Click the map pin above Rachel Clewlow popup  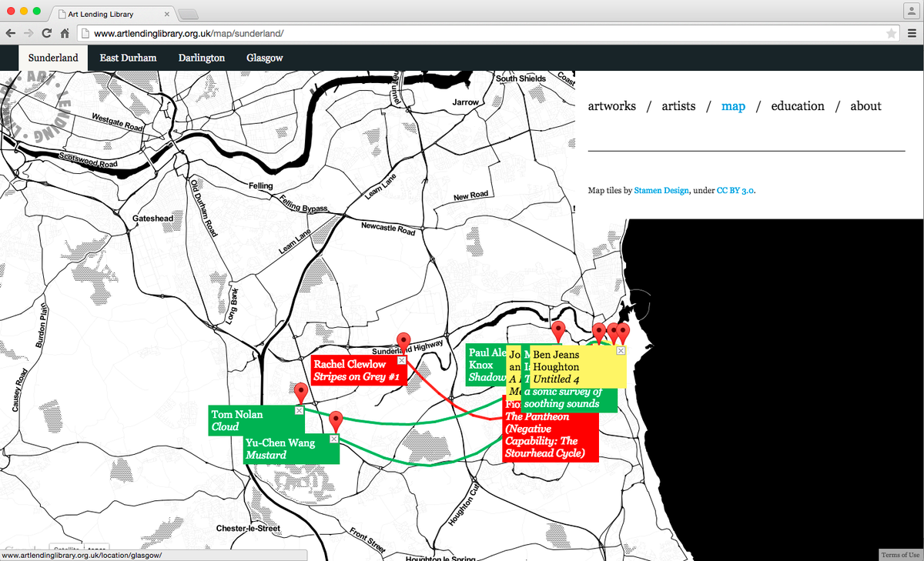click(x=403, y=342)
